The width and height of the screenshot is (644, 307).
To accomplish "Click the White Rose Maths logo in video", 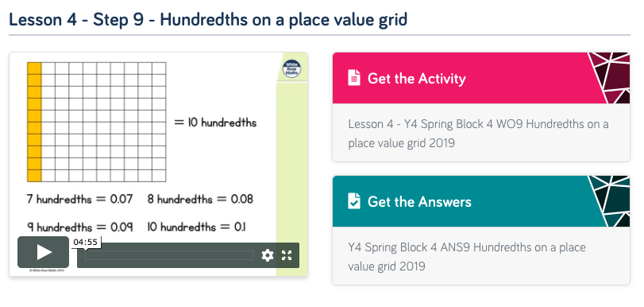I will (x=292, y=69).
